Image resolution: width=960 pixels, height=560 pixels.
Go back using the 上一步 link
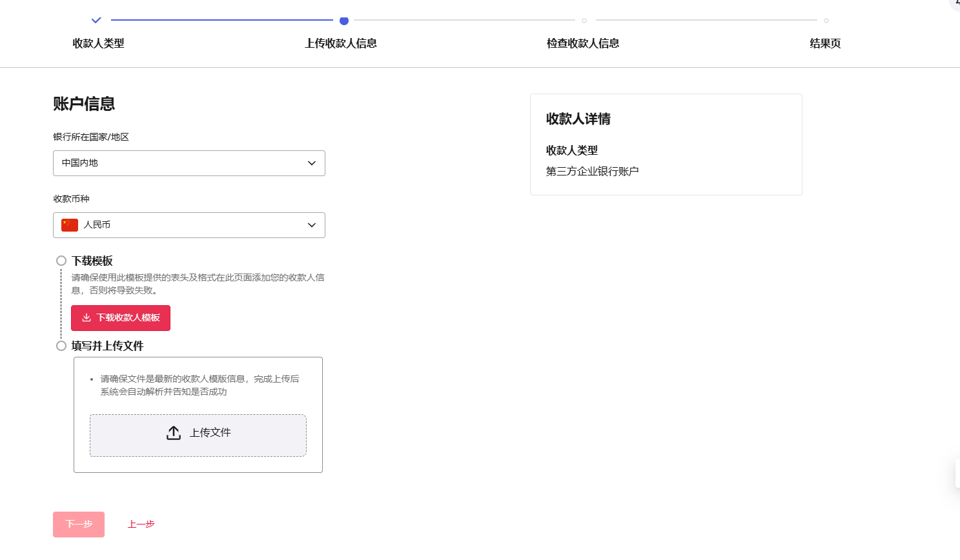coord(141,525)
